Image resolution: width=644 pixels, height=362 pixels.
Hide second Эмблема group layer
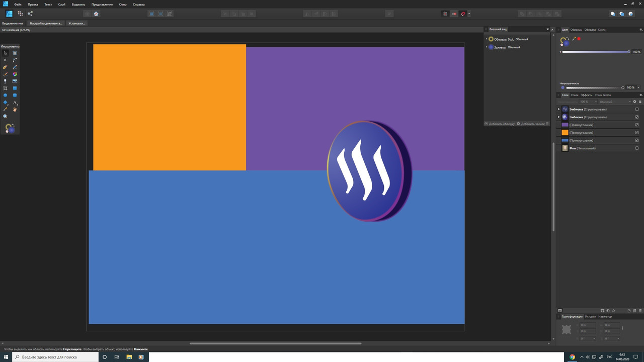(x=637, y=117)
